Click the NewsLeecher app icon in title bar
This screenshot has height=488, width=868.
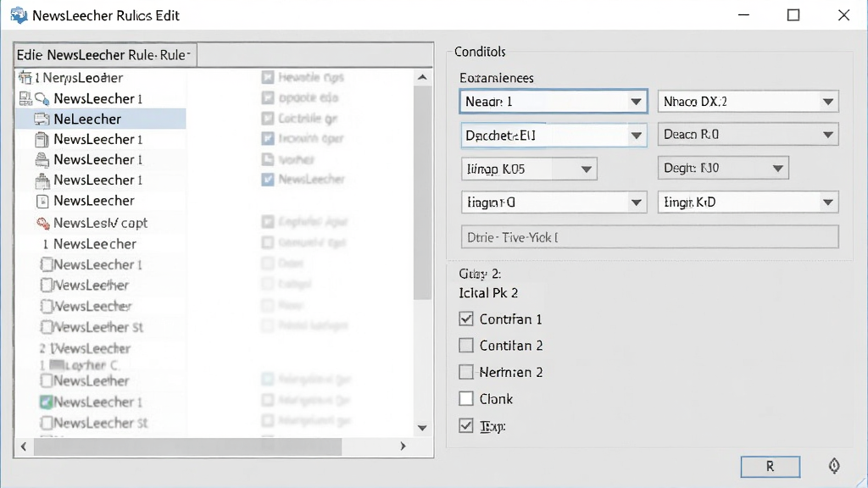[x=19, y=15]
